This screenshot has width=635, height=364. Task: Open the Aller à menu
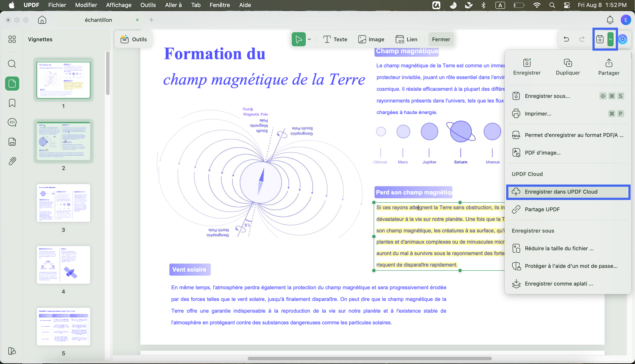pyautogui.click(x=173, y=5)
